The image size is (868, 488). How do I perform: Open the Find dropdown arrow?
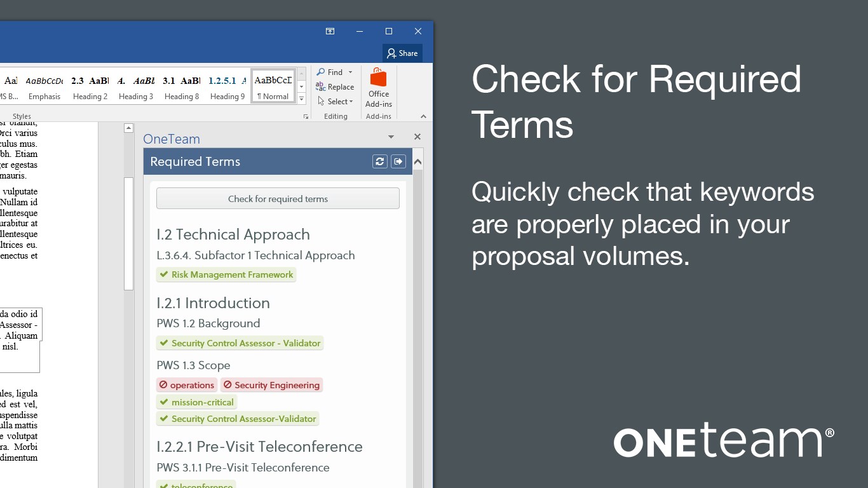click(x=350, y=72)
